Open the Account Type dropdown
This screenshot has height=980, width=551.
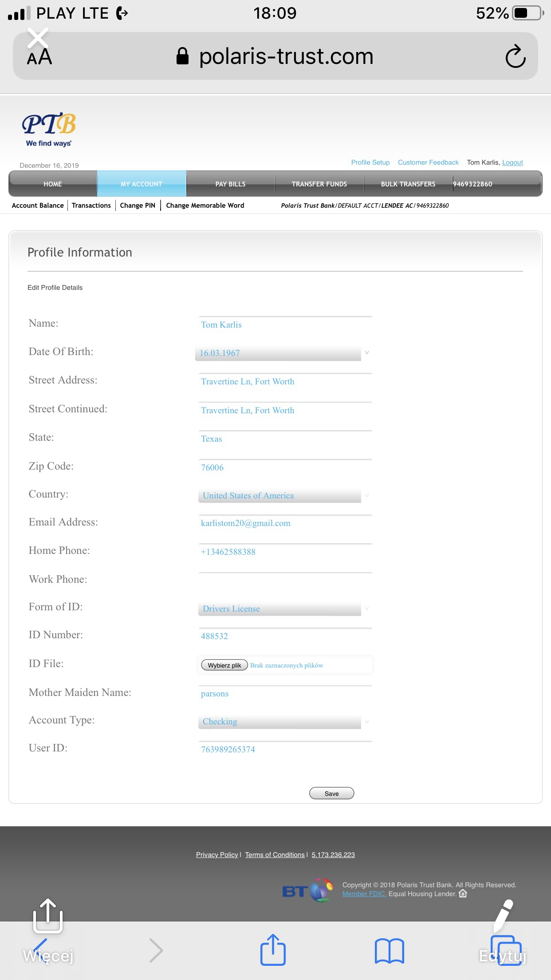tap(284, 722)
